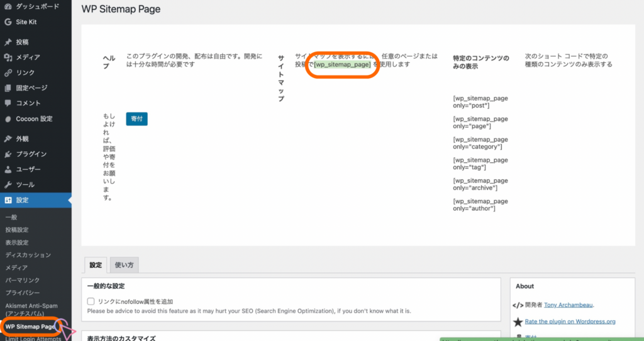
Task: Open 固定ページ pages icon
Action: point(8,88)
